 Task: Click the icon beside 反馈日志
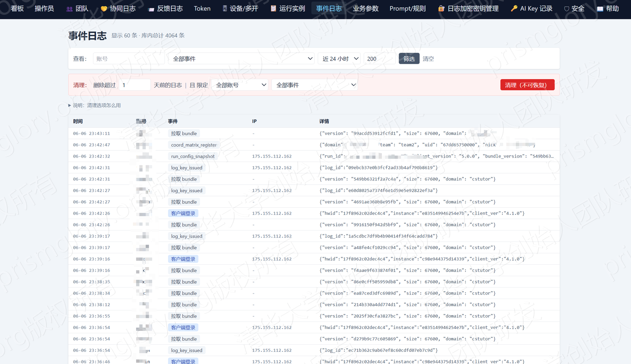click(x=151, y=9)
